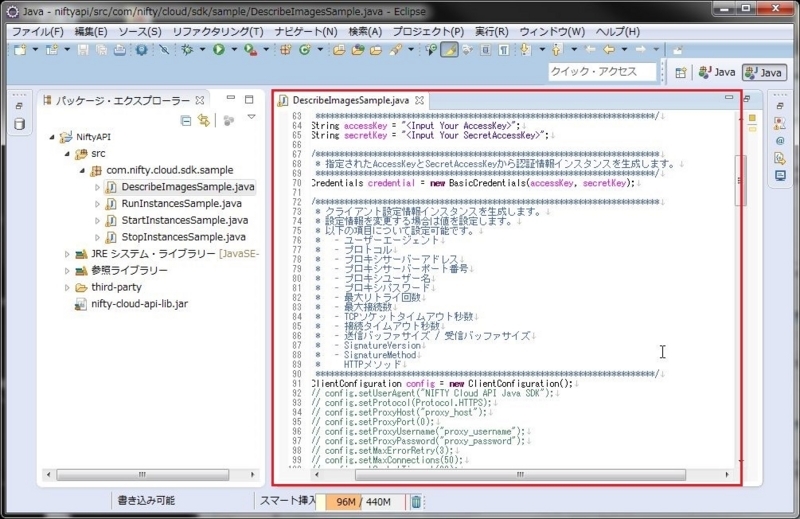The height and width of the screenshot is (519, 800).
Task: Launch the Debug bug icon
Action: 187,50
